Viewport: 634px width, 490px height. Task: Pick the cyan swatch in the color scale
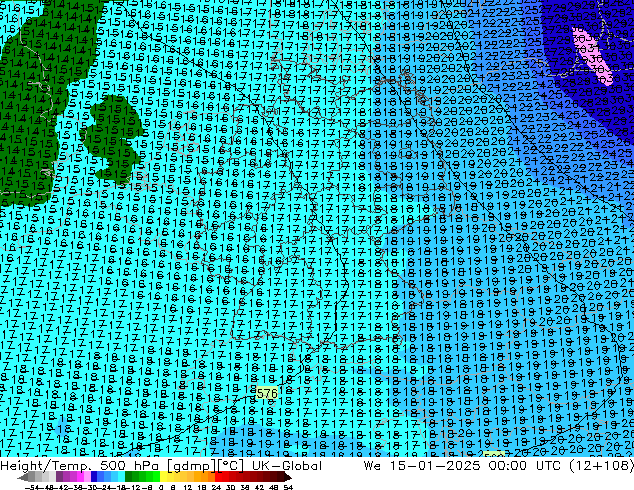pyautogui.click(x=121, y=477)
